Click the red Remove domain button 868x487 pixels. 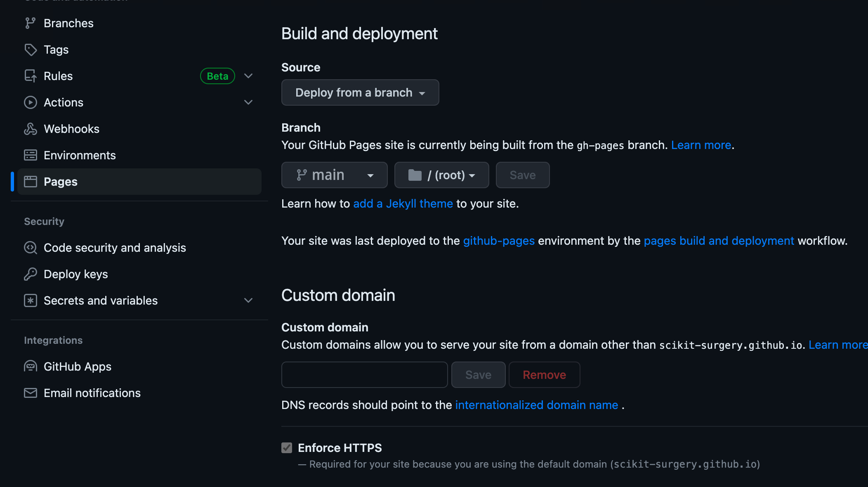(x=544, y=375)
